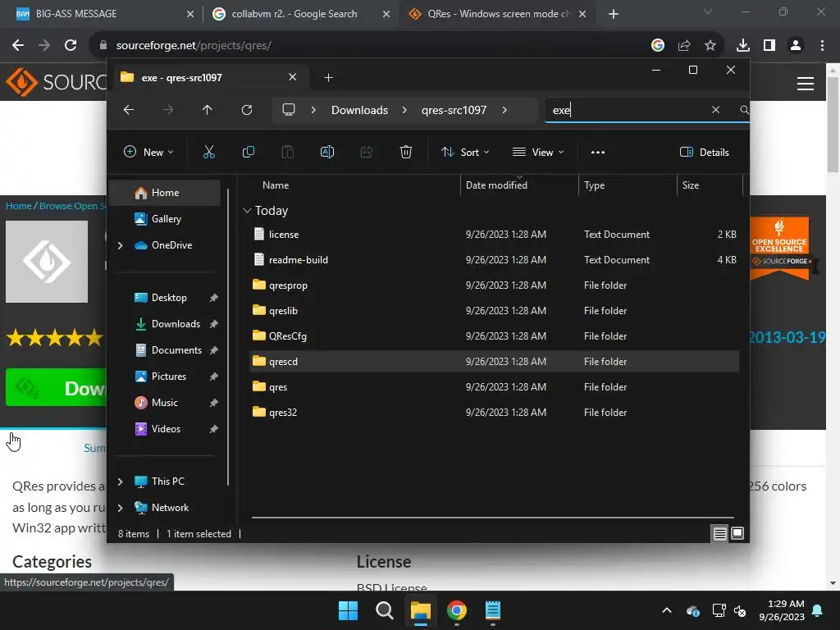Select Gallery in navigation pane
840x630 pixels.
pyautogui.click(x=166, y=219)
